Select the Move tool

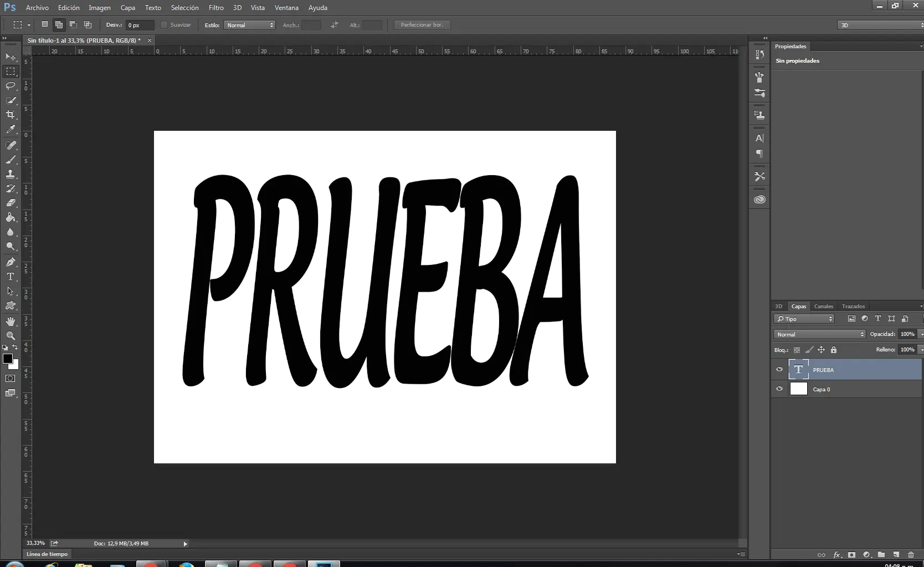tap(11, 57)
